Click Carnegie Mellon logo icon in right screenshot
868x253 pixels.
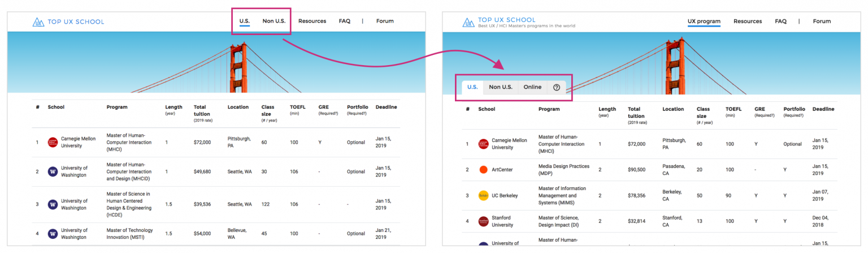point(483,144)
